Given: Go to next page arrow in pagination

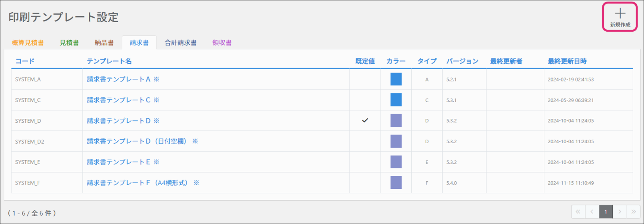Looking at the screenshot, I should 620,212.
